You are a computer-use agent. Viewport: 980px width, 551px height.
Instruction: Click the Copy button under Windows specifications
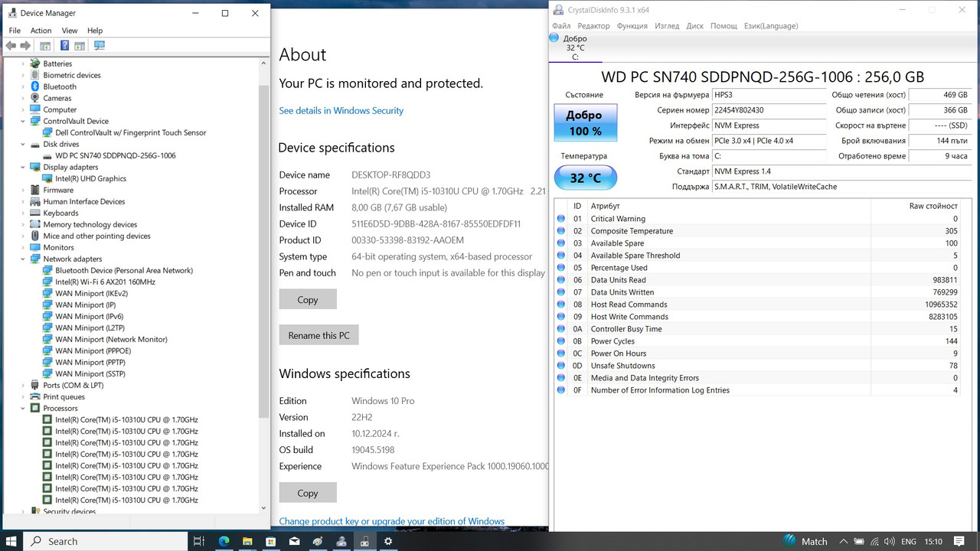point(308,493)
